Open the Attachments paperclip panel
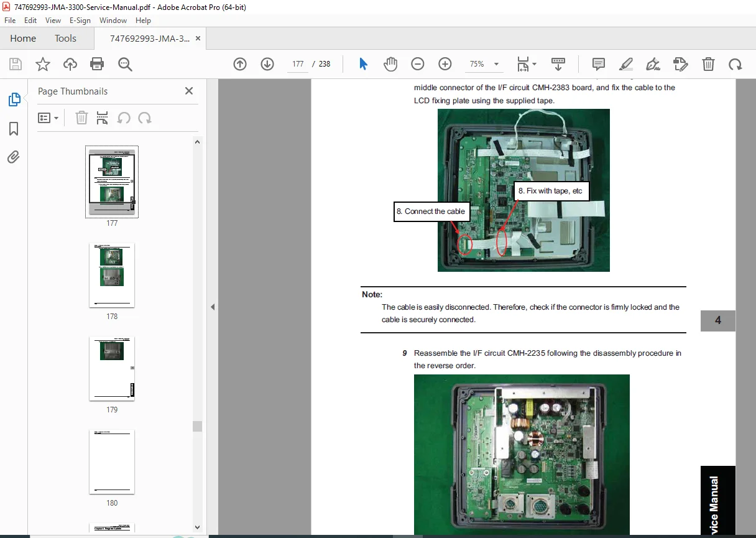756x538 pixels. 14,157
